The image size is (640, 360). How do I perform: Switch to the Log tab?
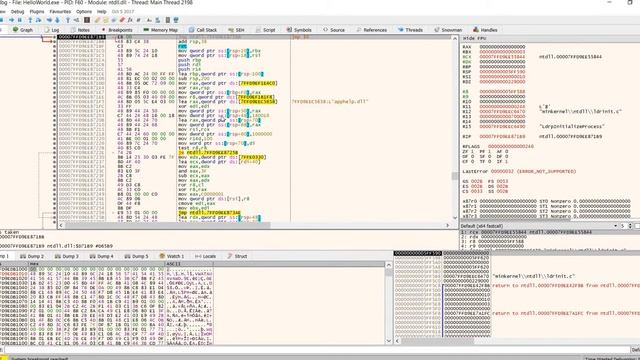(x=51, y=30)
